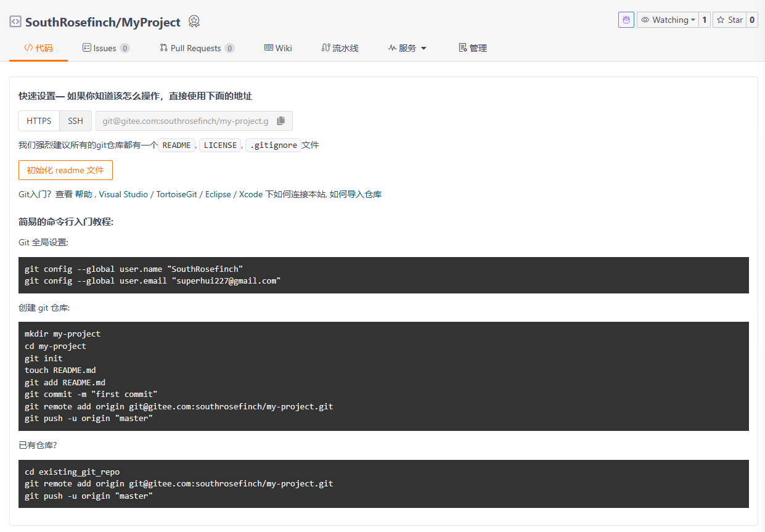Switch to the 代码 tab
This screenshot has width=765, height=532.
pyautogui.click(x=38, y=48)
